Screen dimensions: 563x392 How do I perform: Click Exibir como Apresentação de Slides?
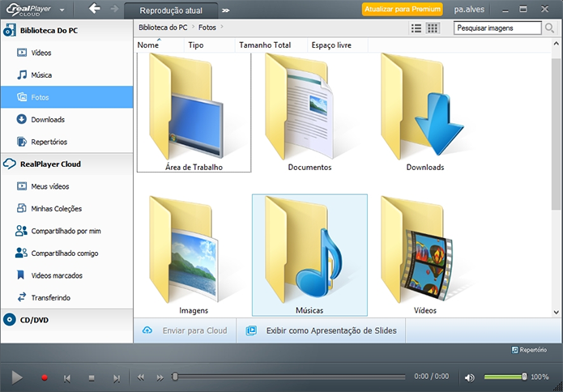coord(321,330)
